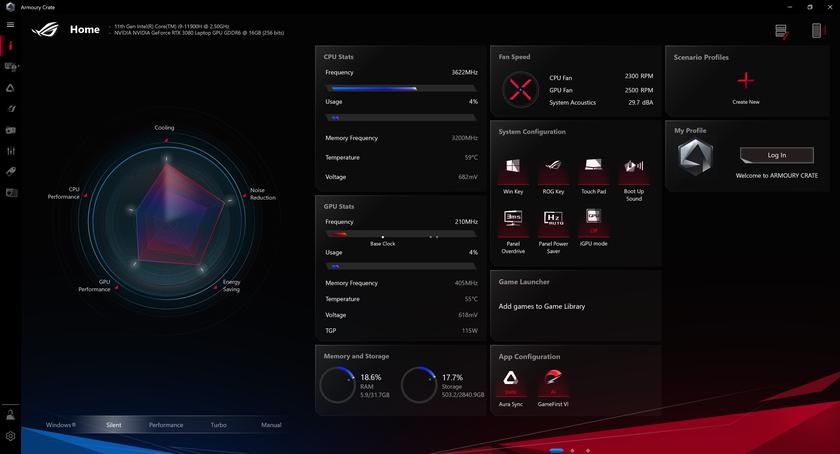
Task: Open the Aura Sync triangle icon in the sidebar
Action: coord(11,88)
